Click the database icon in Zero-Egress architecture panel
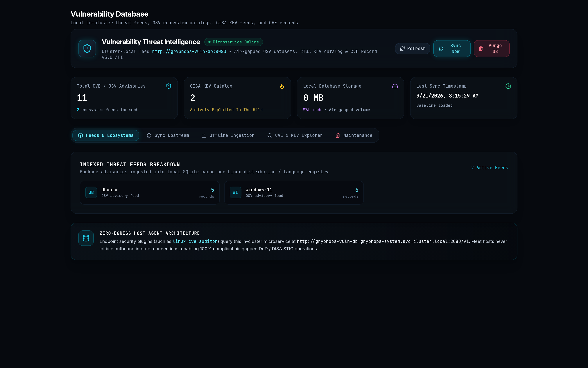Viewport: 588px width, 368px height. (x=86, y=238)
